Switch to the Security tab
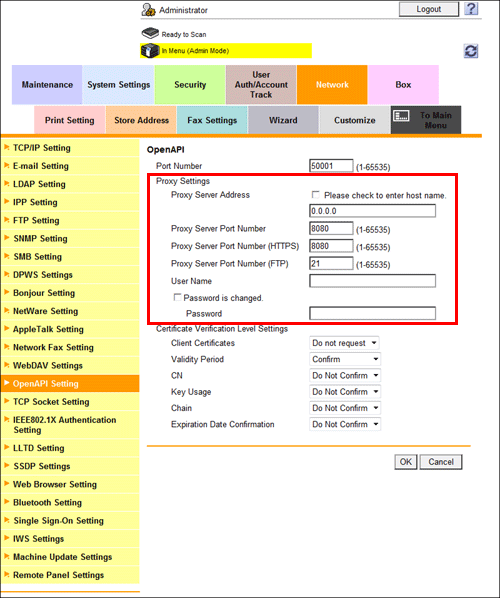Viewport: 500px width, 598px height. 190,85
